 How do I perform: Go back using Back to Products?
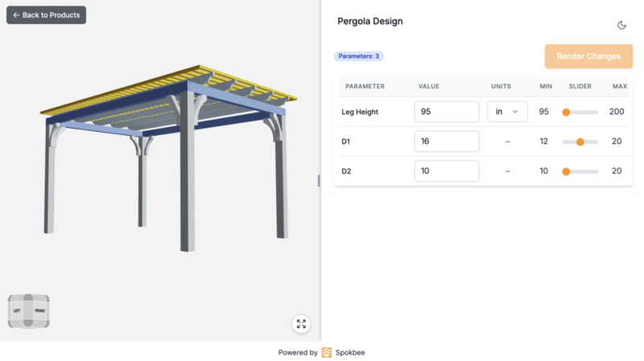pos(46,15)
